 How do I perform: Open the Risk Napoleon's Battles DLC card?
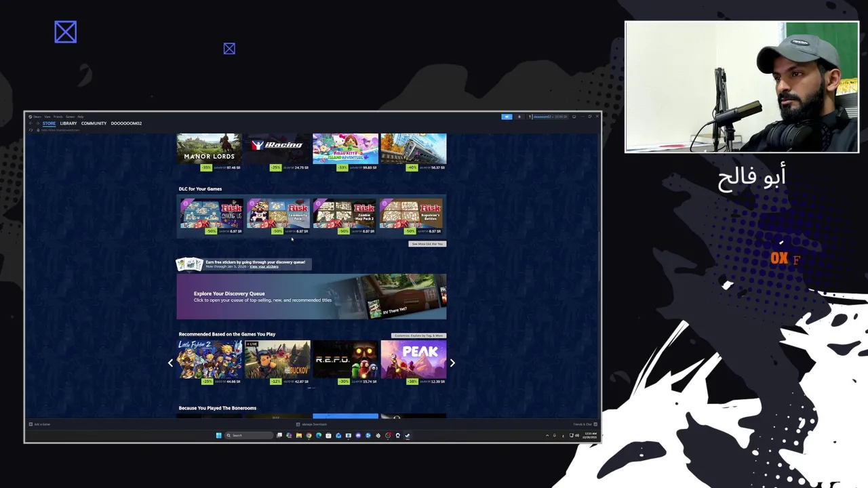(412, 217)
